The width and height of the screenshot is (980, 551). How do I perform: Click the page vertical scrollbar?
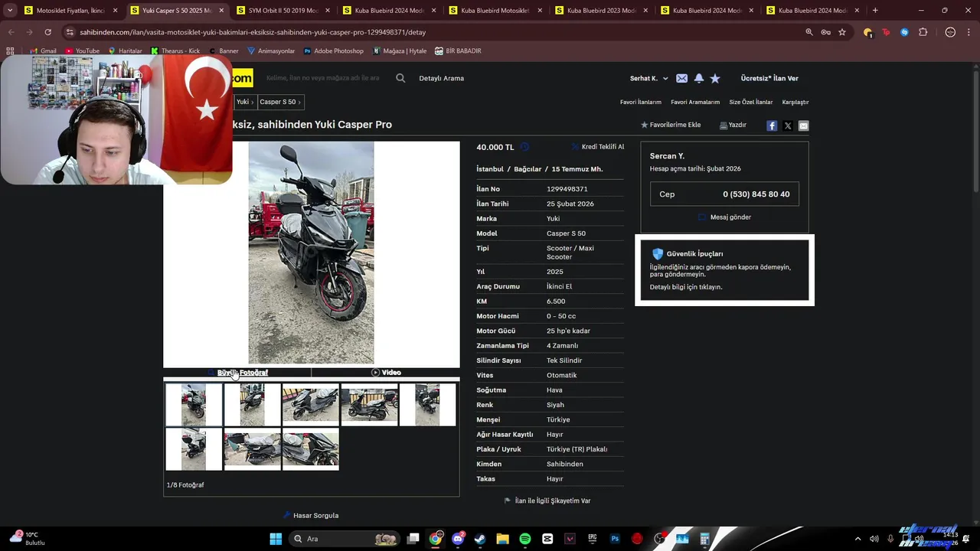975,130
